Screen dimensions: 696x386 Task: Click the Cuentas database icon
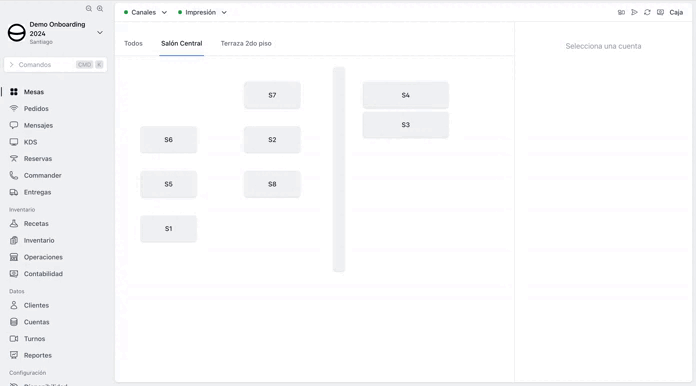click(14, 322)
